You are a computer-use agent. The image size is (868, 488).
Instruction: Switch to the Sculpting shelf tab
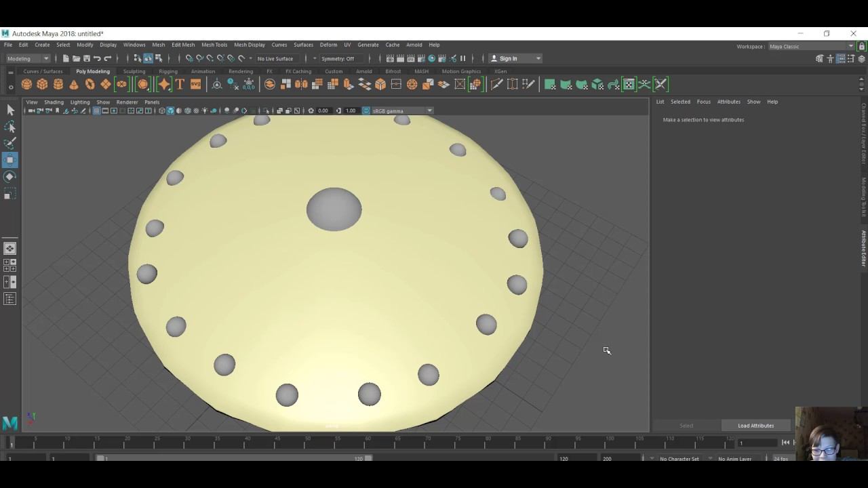(134, 71)
